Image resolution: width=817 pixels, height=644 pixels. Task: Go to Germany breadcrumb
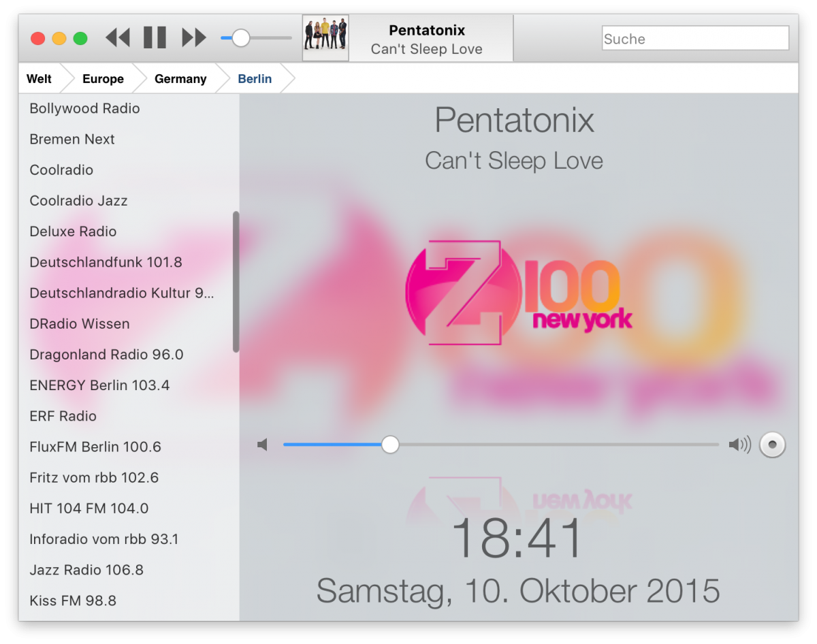click(x=180, y=79)
